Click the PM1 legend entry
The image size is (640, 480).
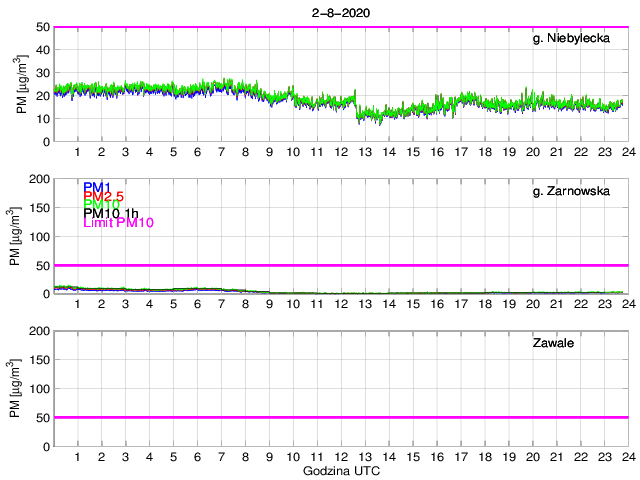click(x=97, y=187)
